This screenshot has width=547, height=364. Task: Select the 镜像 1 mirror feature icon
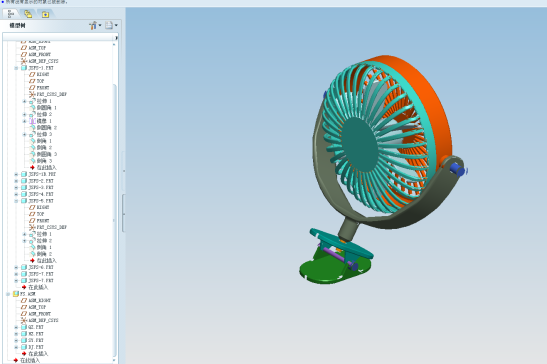pos(32,121)
